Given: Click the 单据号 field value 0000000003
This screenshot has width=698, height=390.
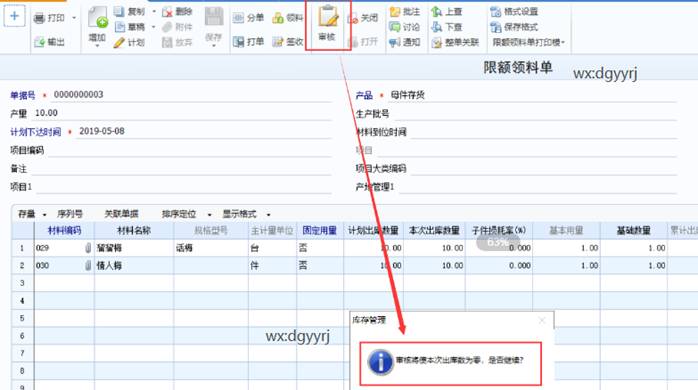Looking at the screenshot, I should click(x=78, y=94).
